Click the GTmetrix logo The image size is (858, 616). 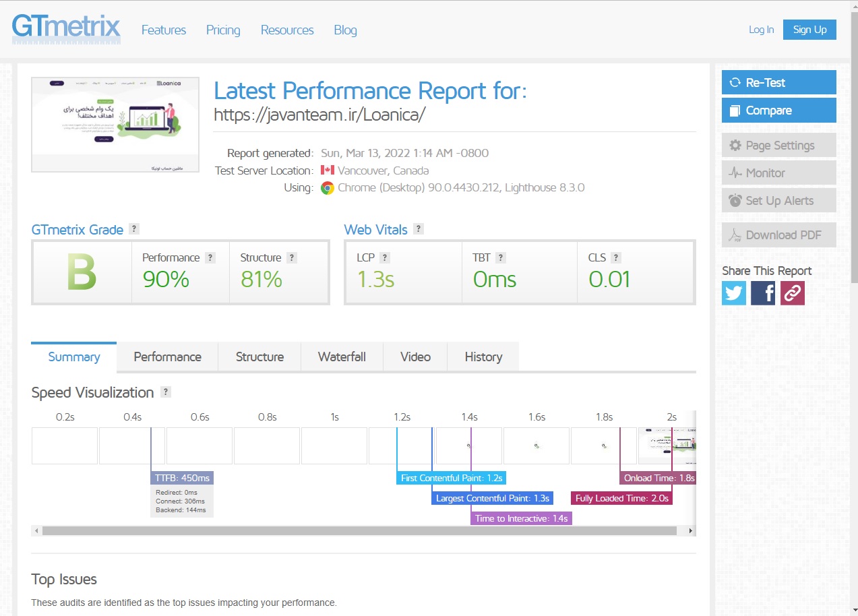[66, 29]
